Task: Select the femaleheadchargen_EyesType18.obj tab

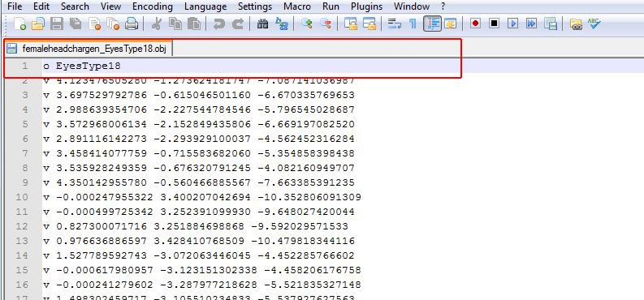Action: [89, 49]
